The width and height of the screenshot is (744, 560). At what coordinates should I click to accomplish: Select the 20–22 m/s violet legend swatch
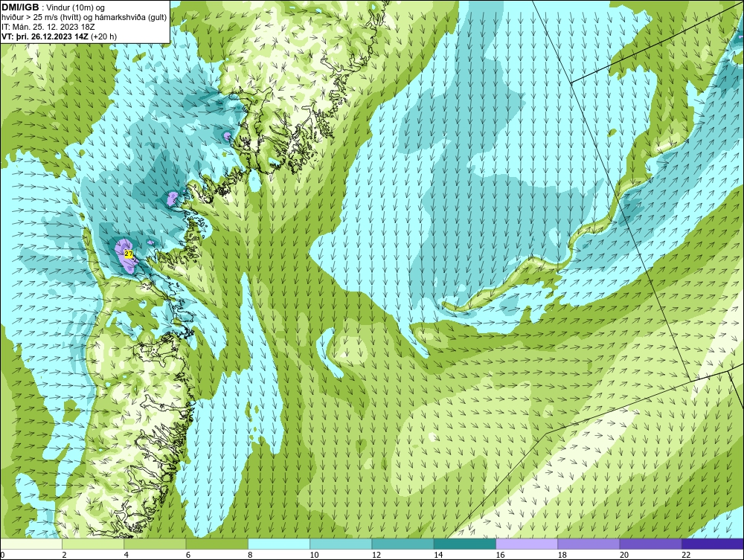pos(650,544)
